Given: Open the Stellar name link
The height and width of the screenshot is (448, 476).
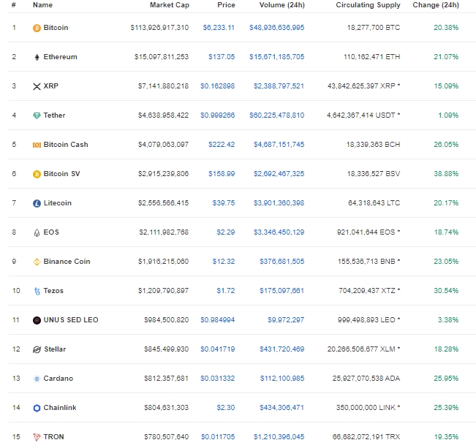Looking at the screenshot, I should 55,349.
